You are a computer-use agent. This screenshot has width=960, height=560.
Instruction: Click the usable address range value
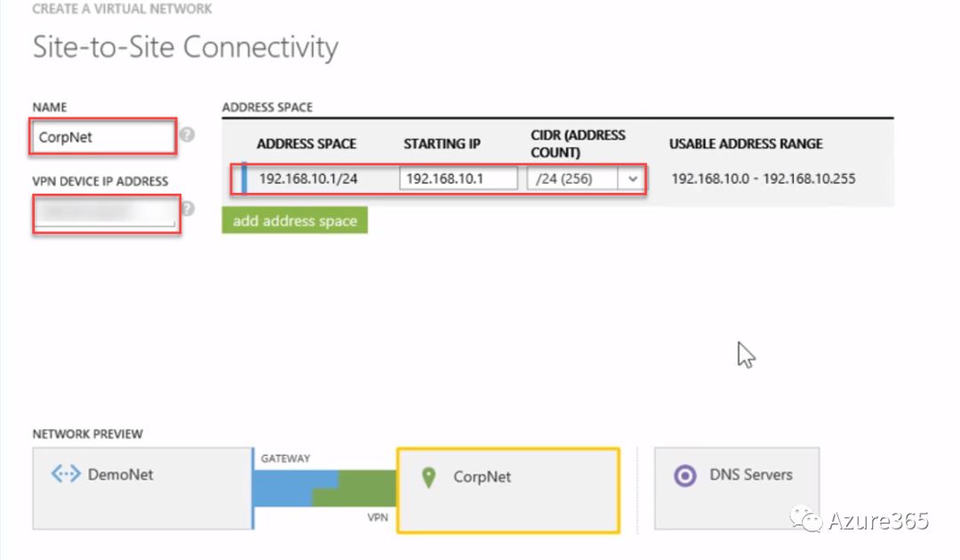click(x=763, y=179)
